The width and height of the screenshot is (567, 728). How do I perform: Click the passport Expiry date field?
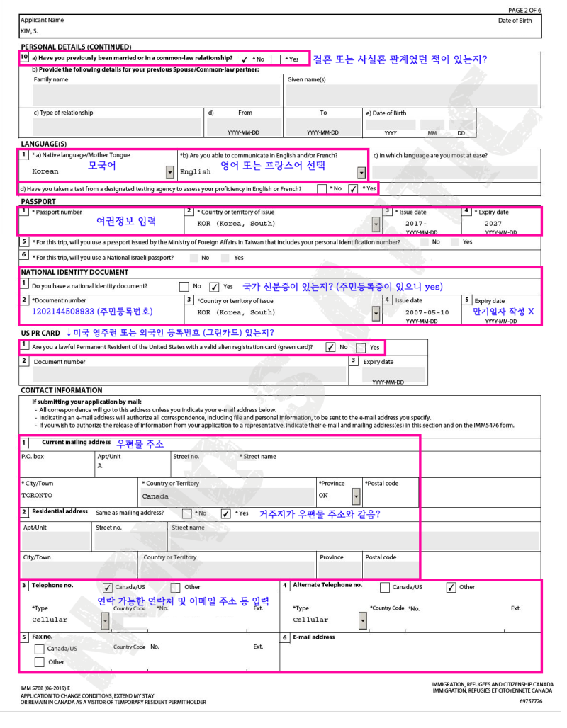(x=501, y=224)
